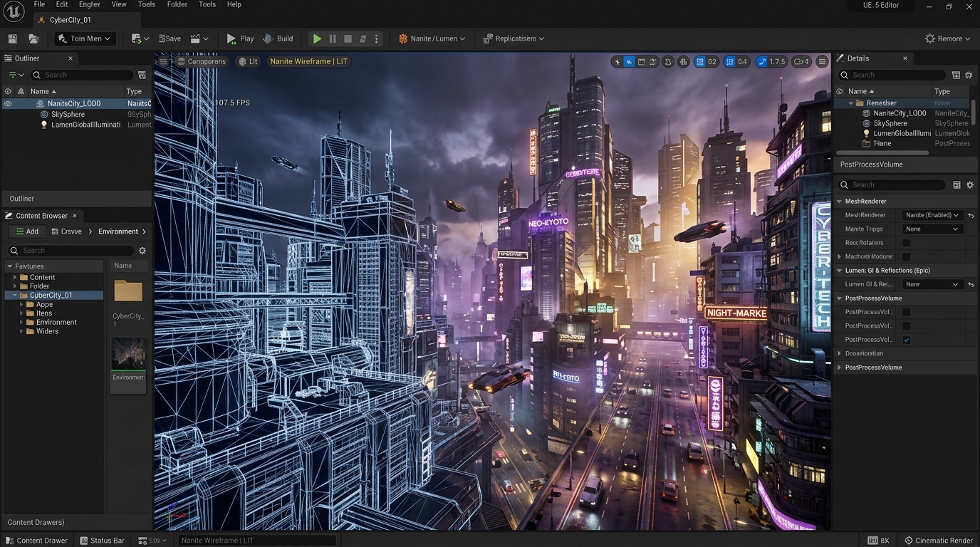980x547 pixels.
Task: Toggle the 02 grid snap button
Action: [706, 62]
